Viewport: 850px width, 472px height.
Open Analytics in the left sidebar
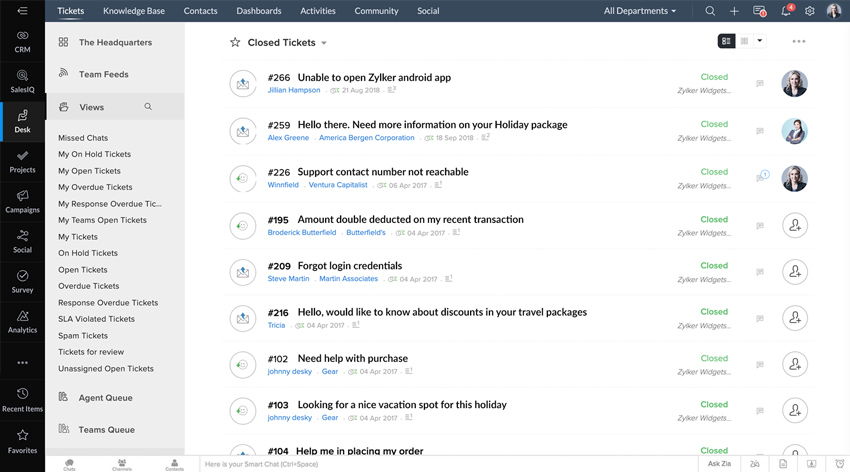coord(22,321)
